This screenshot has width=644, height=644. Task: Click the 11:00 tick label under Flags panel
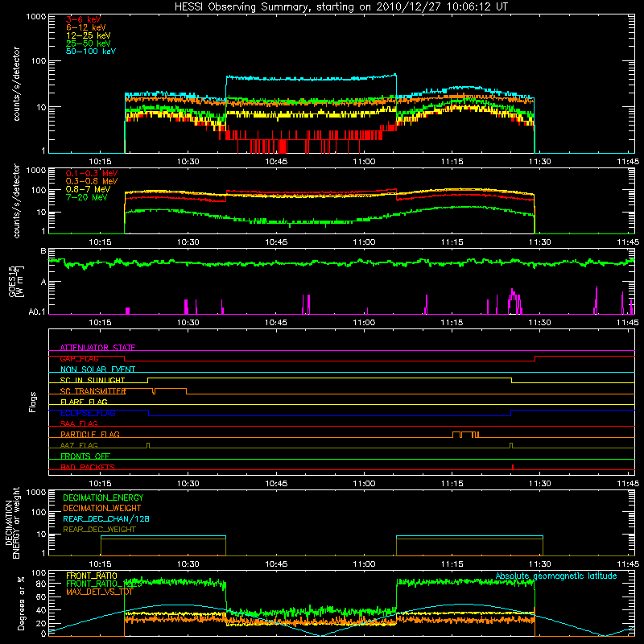click(364, 484)
